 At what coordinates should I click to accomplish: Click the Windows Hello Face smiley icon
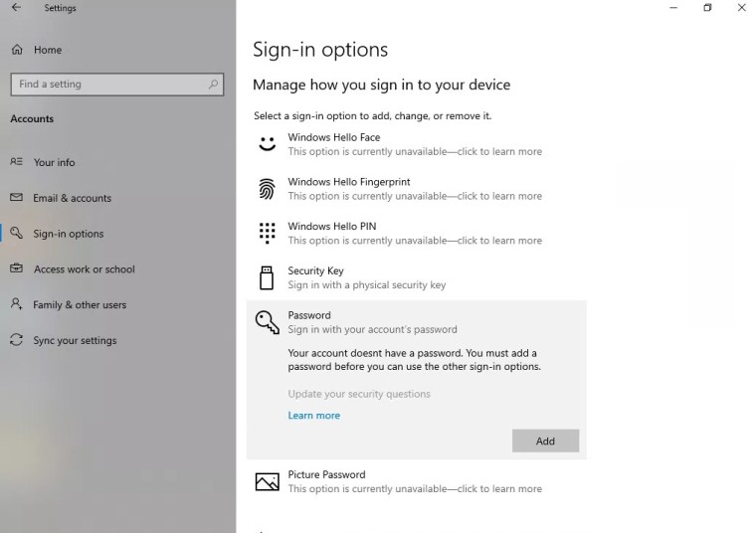[x=268, y=143]
